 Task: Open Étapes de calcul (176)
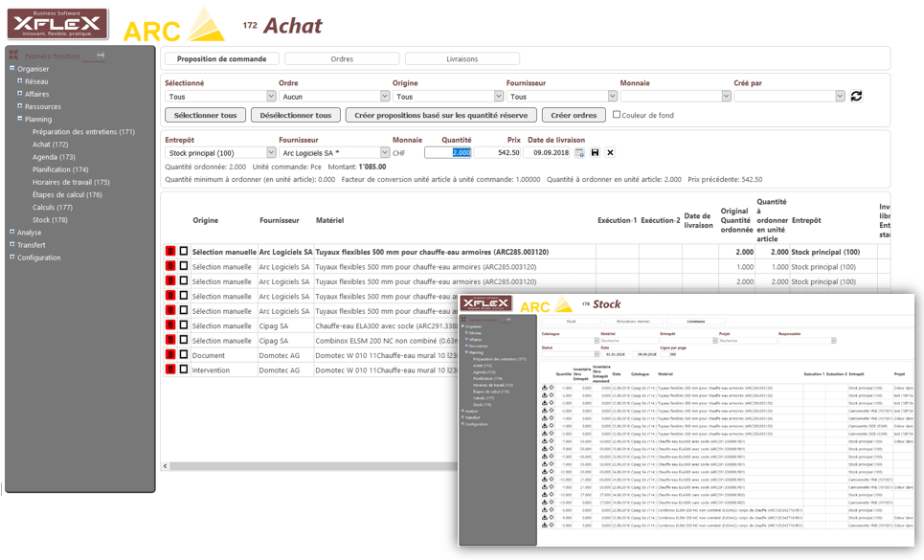coord(67,195)
